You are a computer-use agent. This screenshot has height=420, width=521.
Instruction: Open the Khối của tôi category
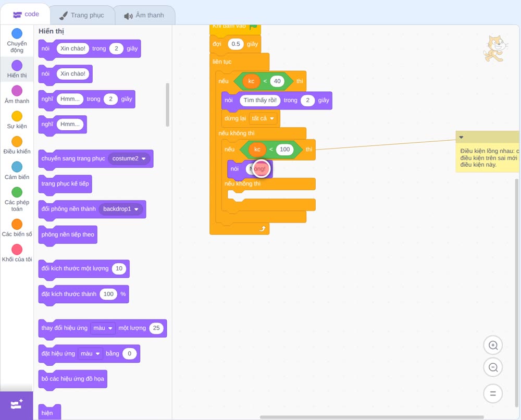pyautogui.click(x=17, y=253)
